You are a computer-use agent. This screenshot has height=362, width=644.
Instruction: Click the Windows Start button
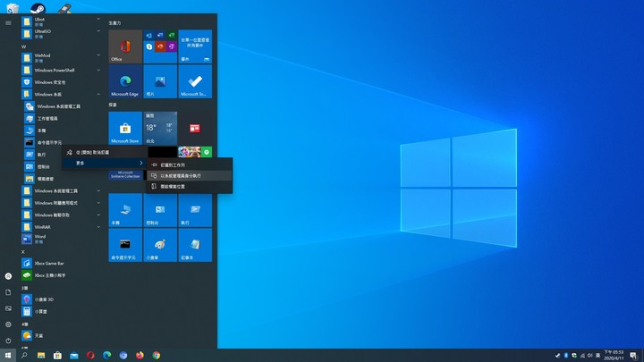(x=8, y=356)
